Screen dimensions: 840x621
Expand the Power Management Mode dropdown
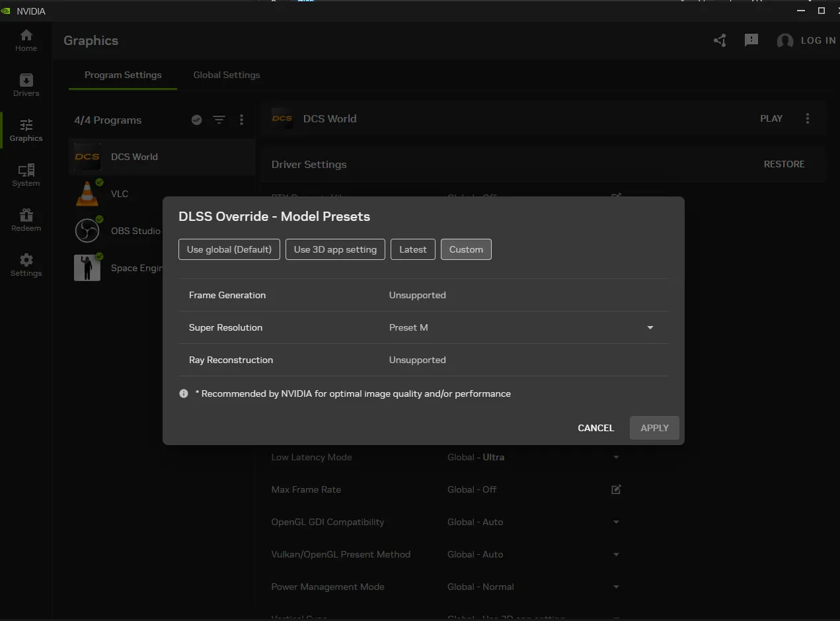[x=616, y=587]
